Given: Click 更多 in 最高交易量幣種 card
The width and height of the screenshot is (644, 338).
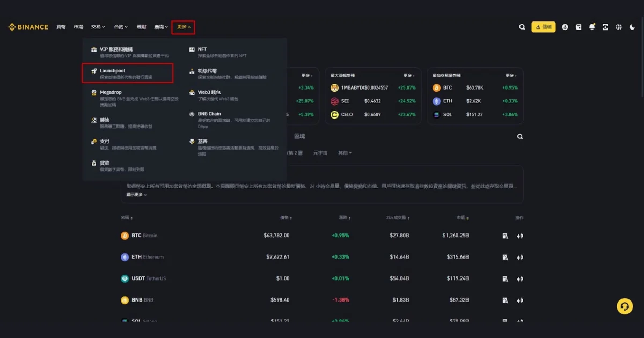Looking at the screenshot, I should [x=511, y=76].
